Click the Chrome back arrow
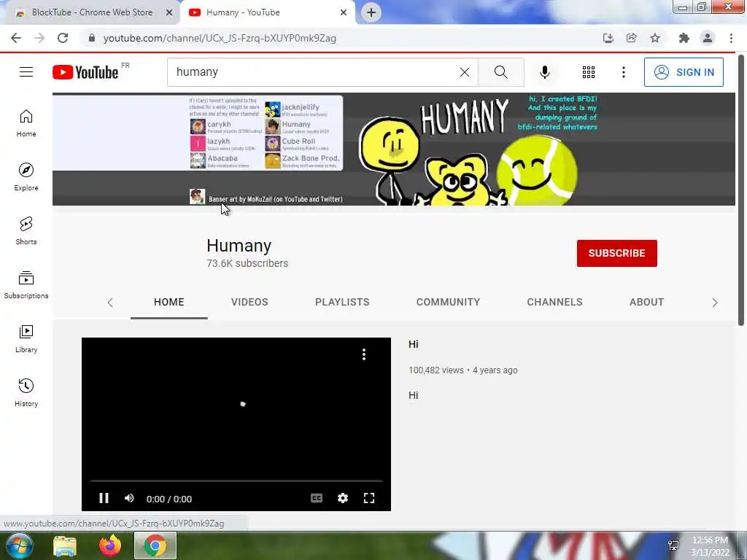Viewport: 747px width, 560px height. coord(16,38)
